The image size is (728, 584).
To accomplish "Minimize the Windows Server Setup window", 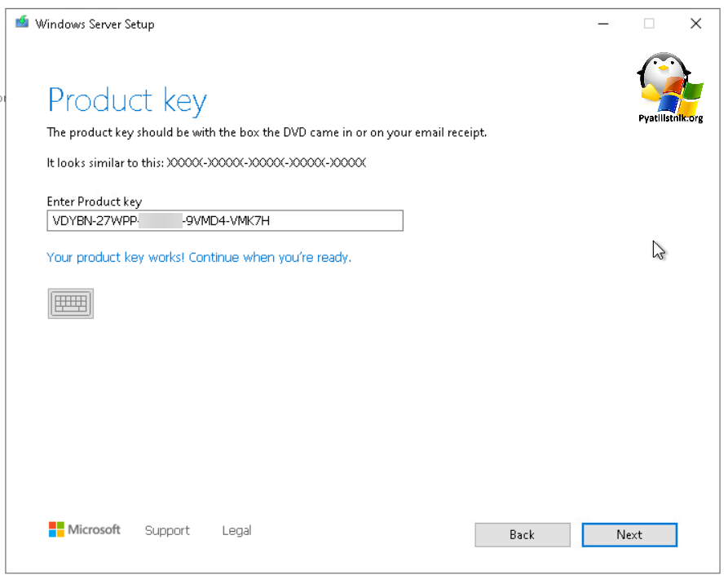I will (602, 24).
